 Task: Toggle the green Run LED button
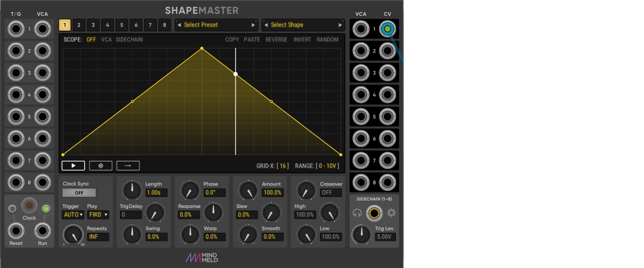coord(46,209)
